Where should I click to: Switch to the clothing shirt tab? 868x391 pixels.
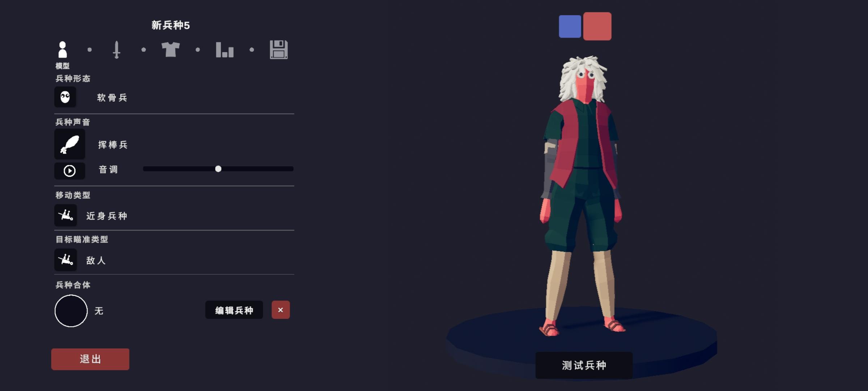[x=170, y=50]
